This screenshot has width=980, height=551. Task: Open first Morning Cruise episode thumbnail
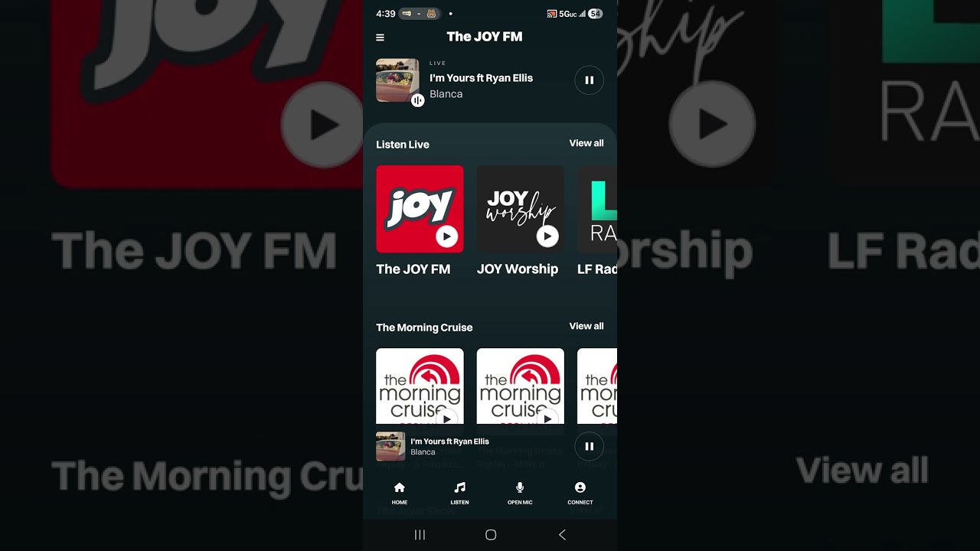[420, 386]
